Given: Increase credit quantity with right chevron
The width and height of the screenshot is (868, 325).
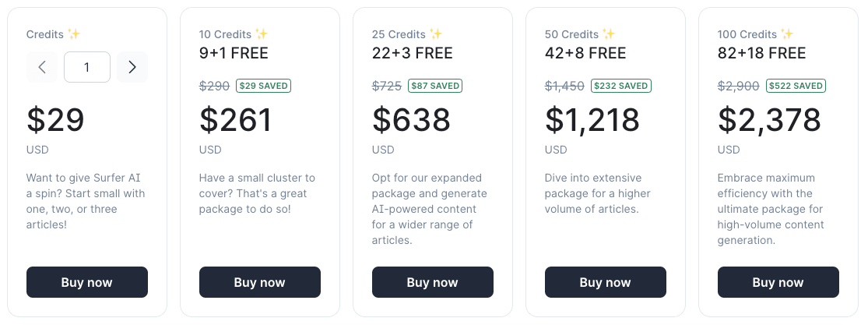Looking at the screenshot, I should click(132, 67).
